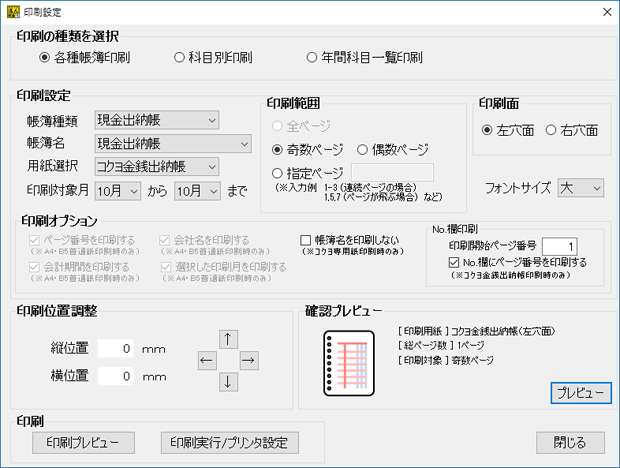Click the up arrow position adjustment button
Image resolution: width=620 pixels, height=468 pixels.
point(228,339)
